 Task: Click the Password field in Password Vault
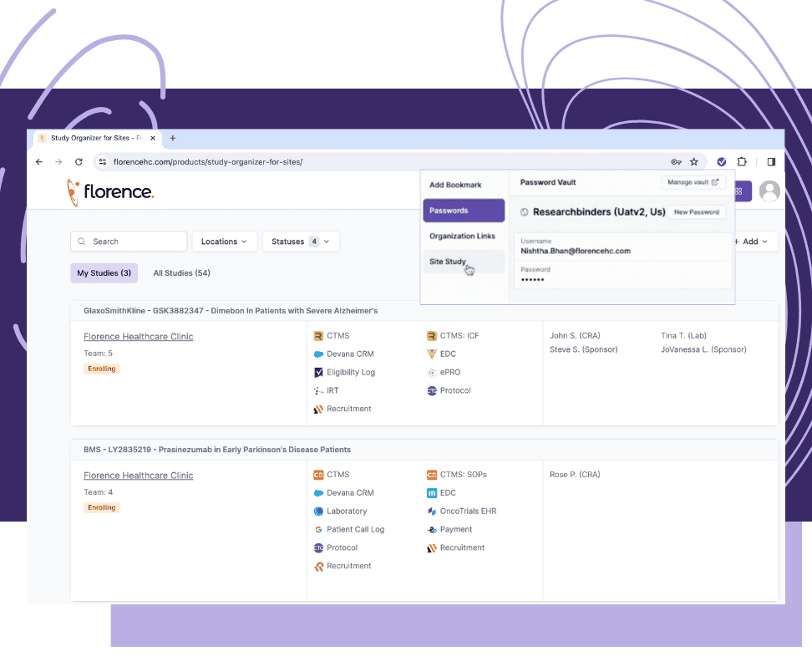click(x=623, y=275)
